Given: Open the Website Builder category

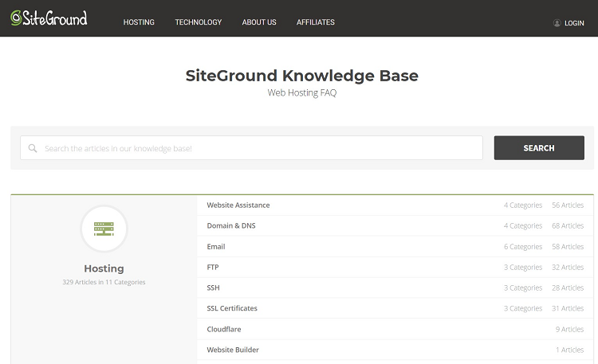Looking at the screenshot, I should [233, 350].
